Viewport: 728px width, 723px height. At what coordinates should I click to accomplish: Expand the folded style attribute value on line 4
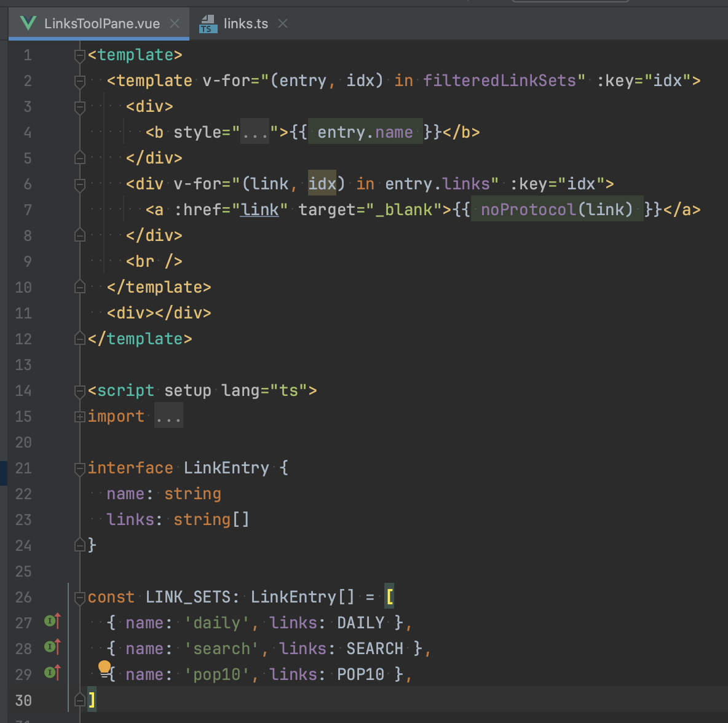point(255,132)
